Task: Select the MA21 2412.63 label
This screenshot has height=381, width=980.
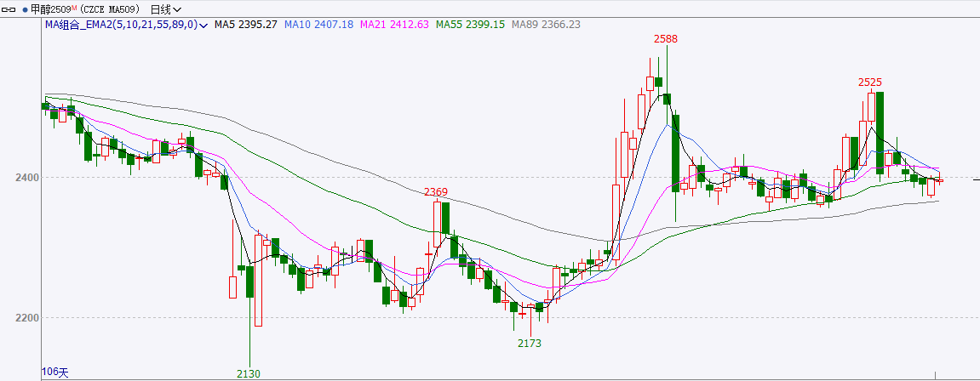Action: (x=394, y=25)
